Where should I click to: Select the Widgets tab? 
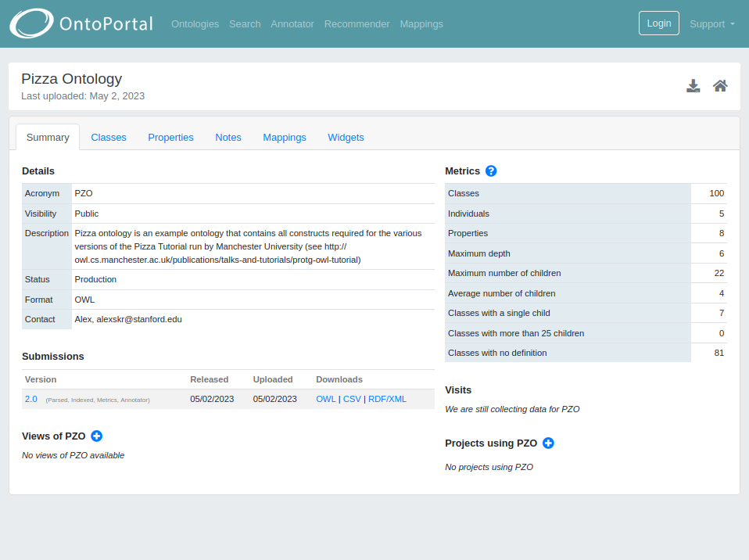[346, 138]
